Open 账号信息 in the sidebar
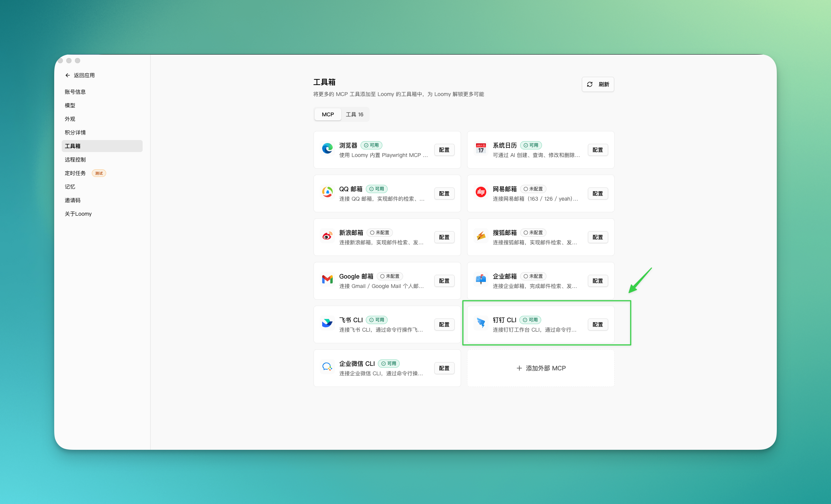 point(75,91)
